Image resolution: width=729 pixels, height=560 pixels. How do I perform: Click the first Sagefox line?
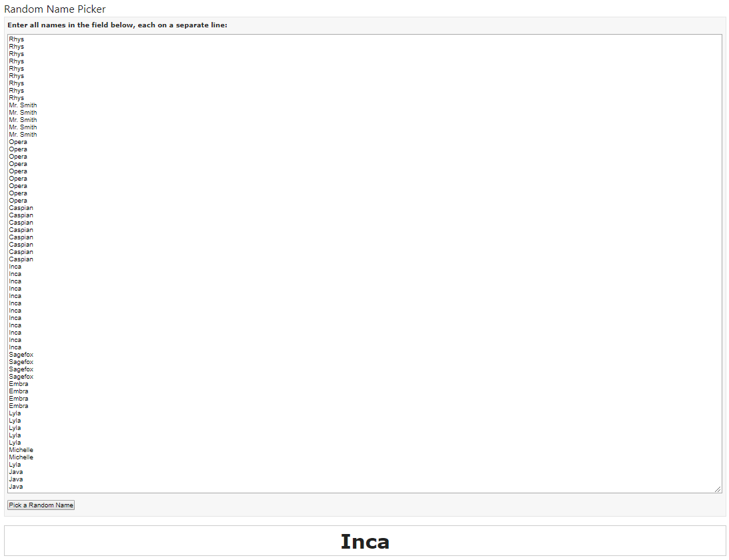tap(21, 355)
